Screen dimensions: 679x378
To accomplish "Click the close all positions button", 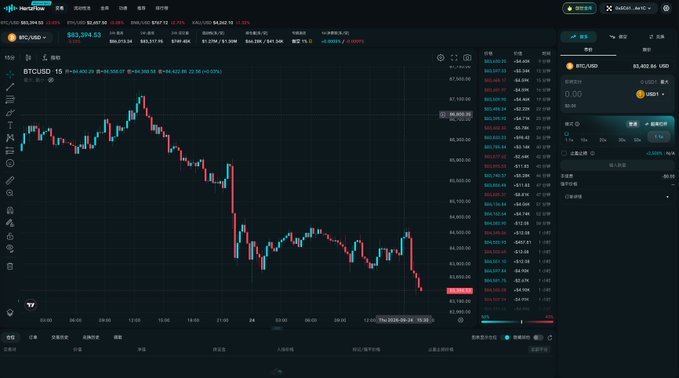I will pos(539,349).
